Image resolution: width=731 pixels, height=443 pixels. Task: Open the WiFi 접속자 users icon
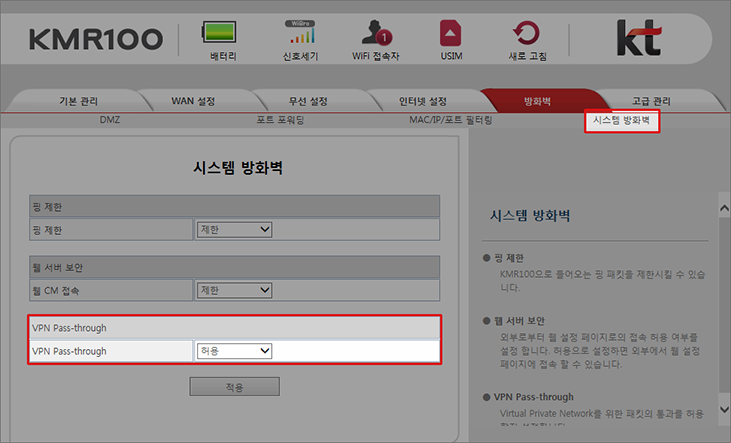click(377, 31)
